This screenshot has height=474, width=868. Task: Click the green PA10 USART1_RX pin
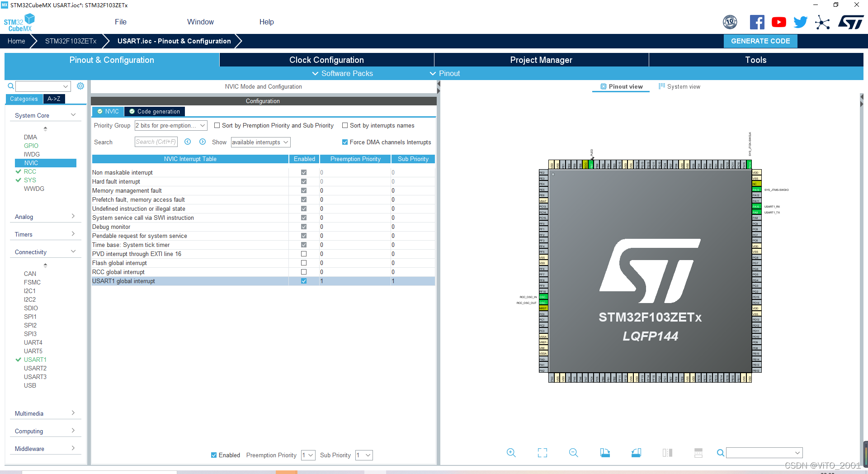click(x=756, y=207)
